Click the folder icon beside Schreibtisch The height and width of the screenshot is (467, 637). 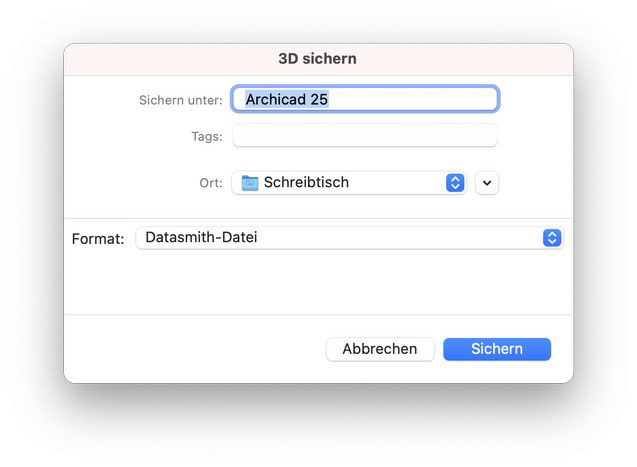point(250,183)
